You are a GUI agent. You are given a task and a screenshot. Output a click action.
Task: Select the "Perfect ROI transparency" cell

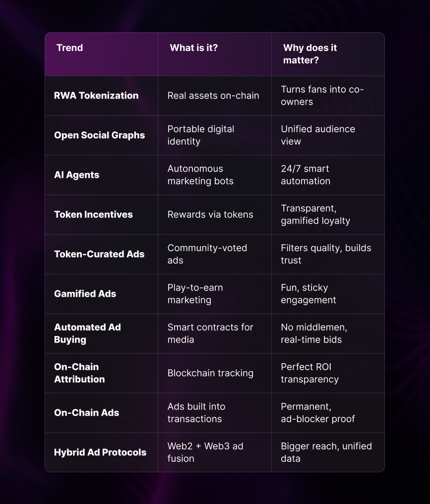(310, 373)
